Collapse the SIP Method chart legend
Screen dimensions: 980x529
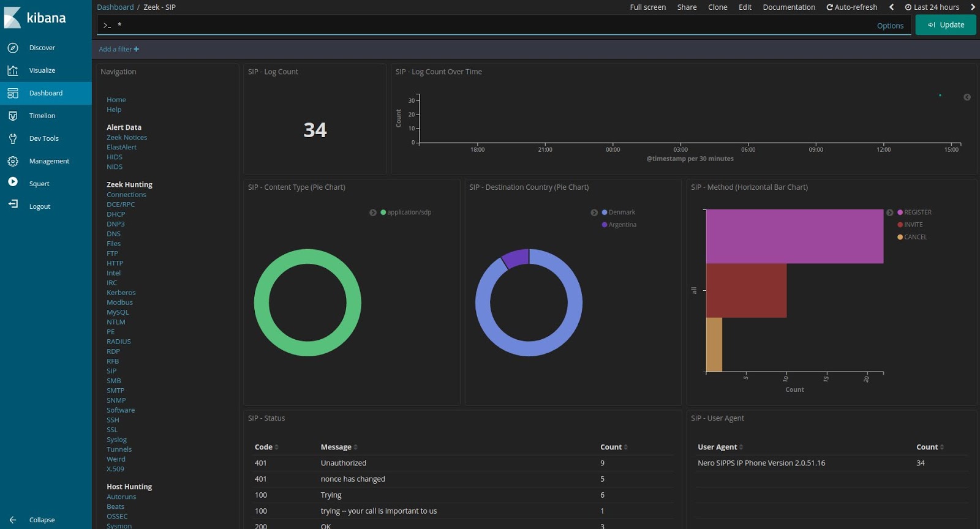(x=890, y=212)
